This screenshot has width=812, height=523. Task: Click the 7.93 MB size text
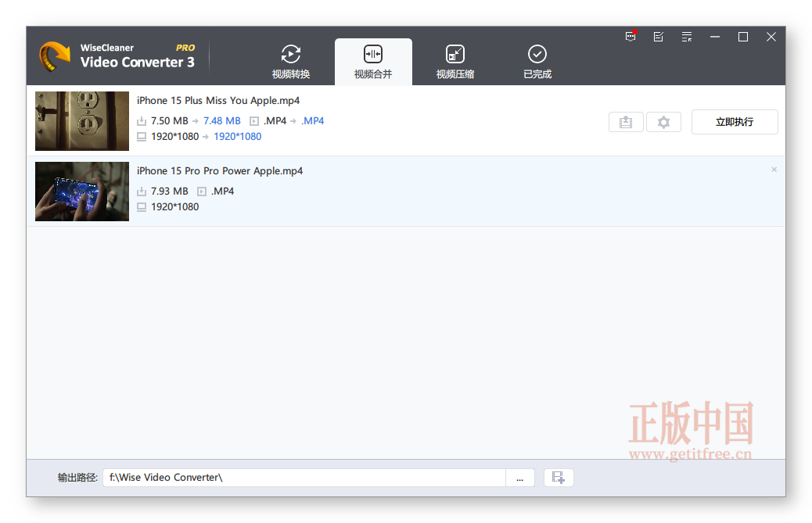pos(169,192)
